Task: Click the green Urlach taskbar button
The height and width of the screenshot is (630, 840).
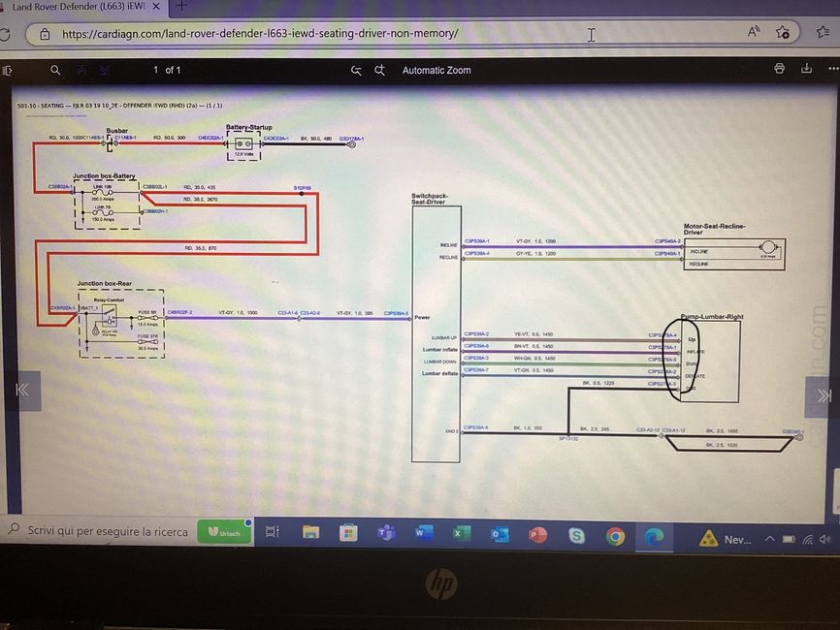Action: click(x=224, y=532)
